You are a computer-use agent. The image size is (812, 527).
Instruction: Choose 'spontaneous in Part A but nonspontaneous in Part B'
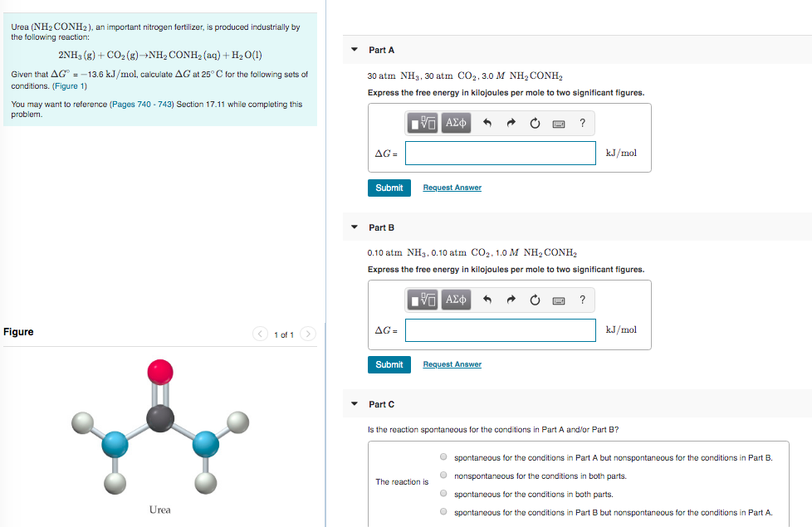pos(443,456)
